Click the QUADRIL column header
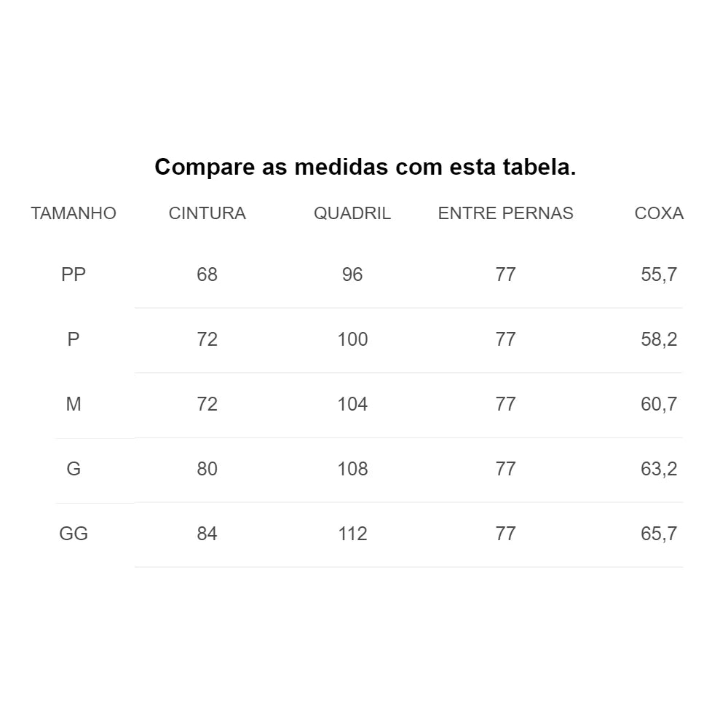The width and height of the screenshot is (728, 728). [x=352, y=213]
